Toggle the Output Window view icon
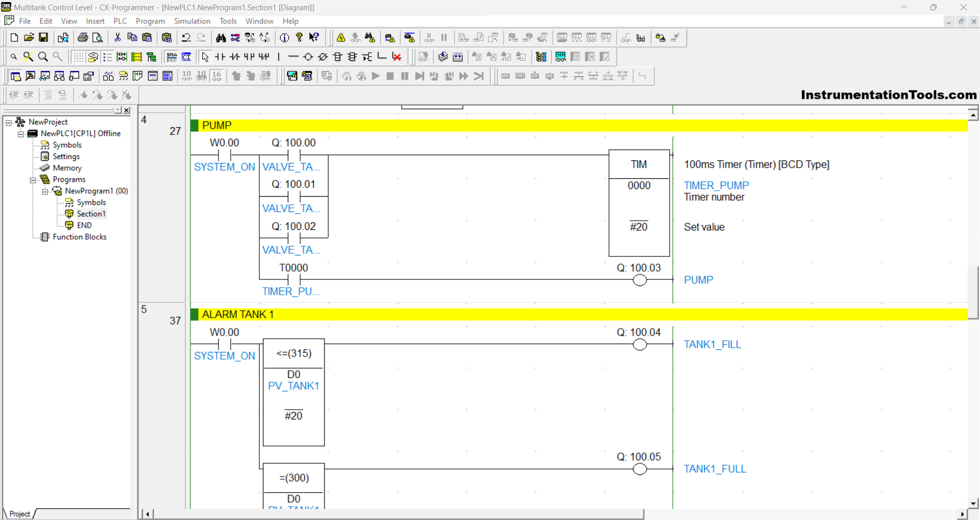The image size is (980, 520). click(31, 76)
